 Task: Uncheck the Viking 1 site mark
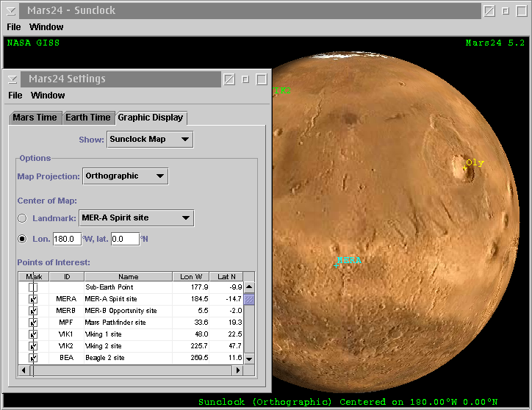(33, 334)
